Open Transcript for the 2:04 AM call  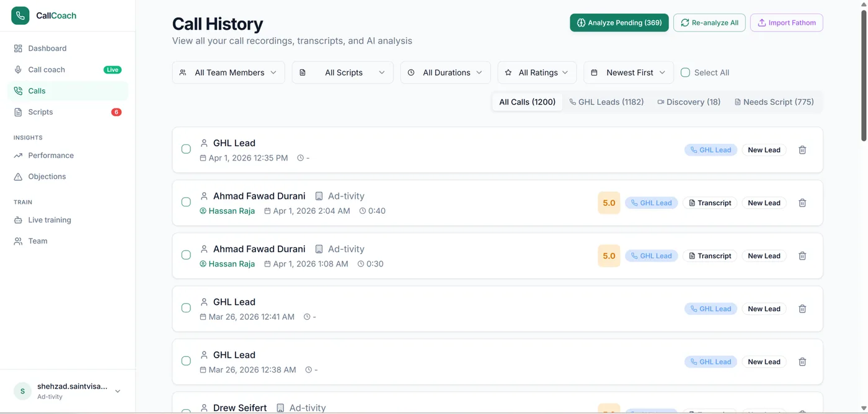pos(710,203)
